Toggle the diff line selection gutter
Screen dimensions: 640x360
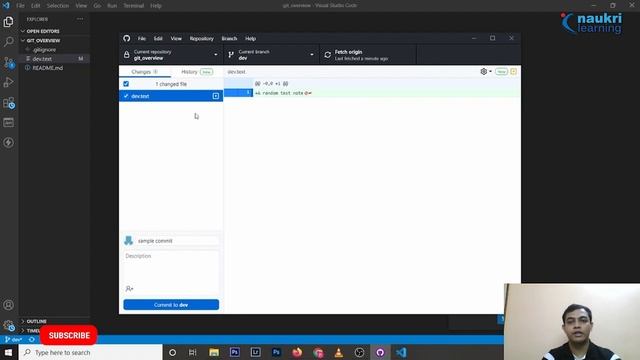pyautogui.click(x=238, y=93)
